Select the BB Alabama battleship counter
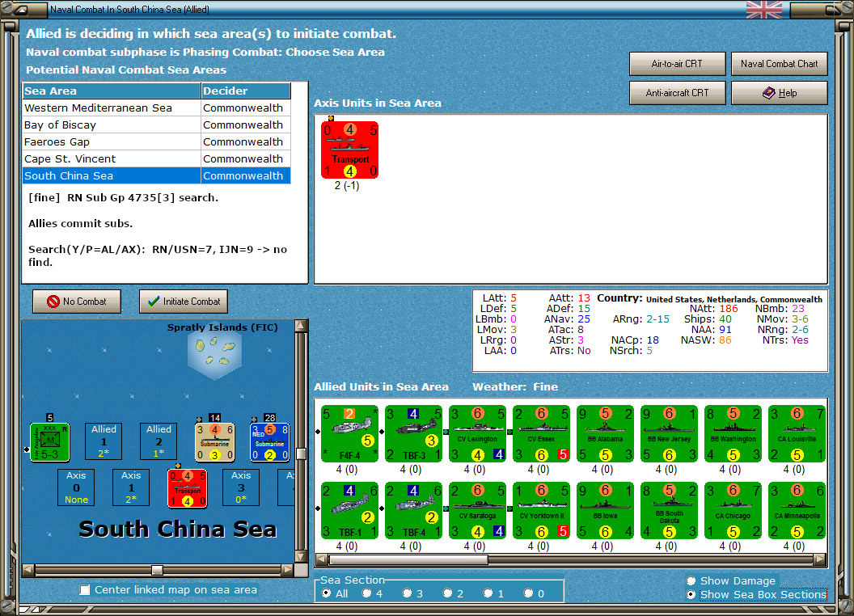Viewport: 854px width, 616px height. click(x=605, y=433)
